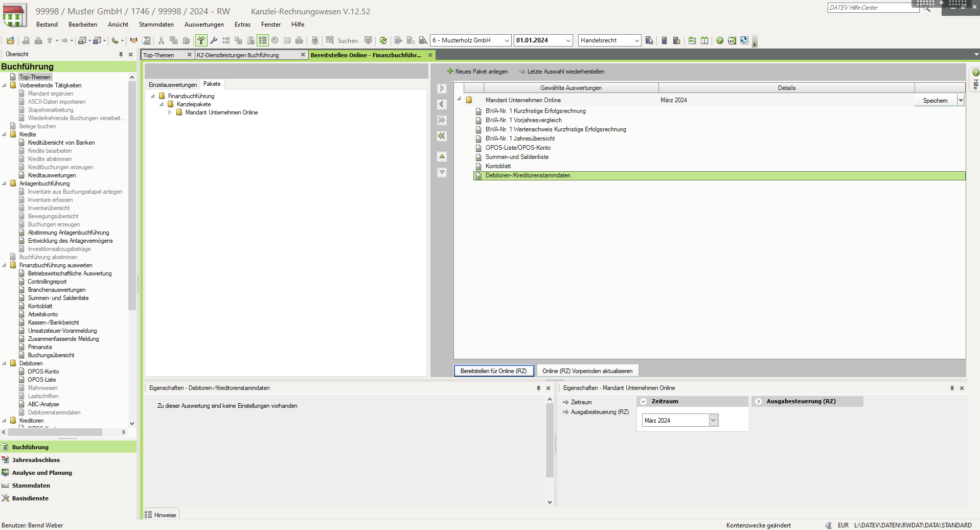The image size is (980, 530).
Task: Remove all evaluations with double left arrow
Action: pos(442,136)
